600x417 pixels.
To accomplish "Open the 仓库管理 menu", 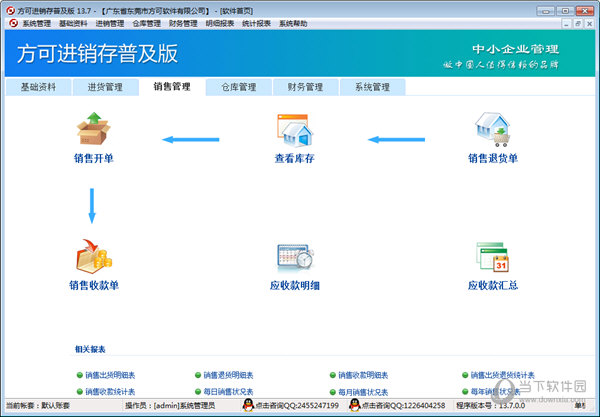I will [147, 24].
